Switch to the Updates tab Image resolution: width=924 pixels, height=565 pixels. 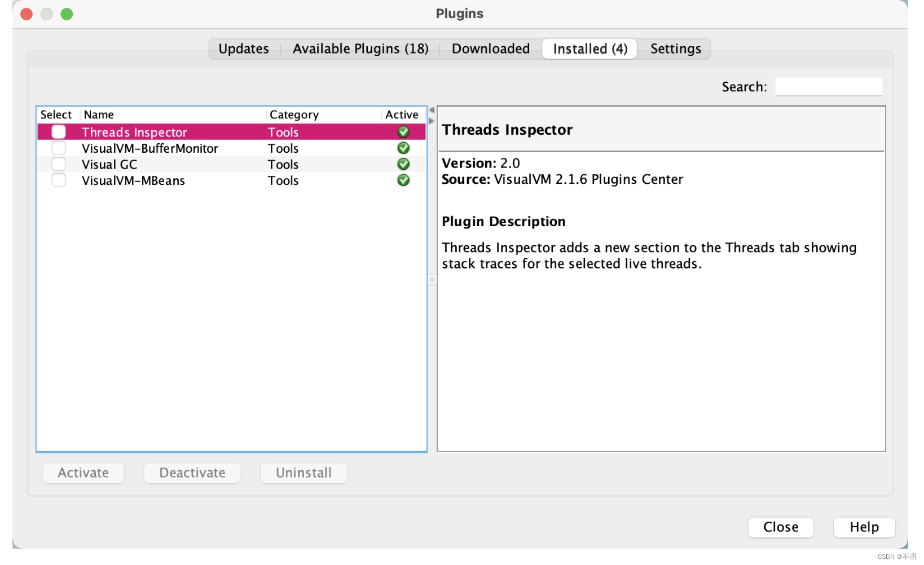244,49
